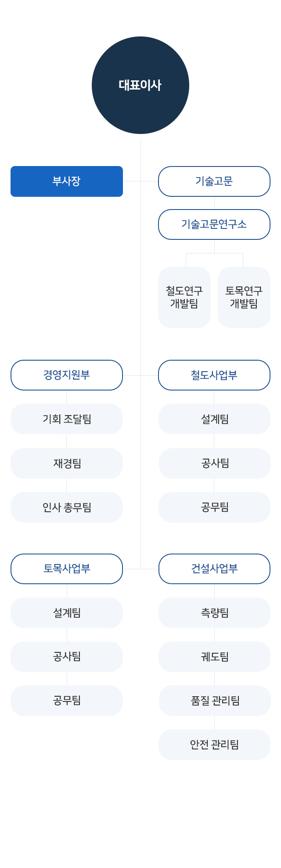Select 공무팀 under 철도사업부
The height and width of the screenshot is (868, 281).
(x=214, y=507)
